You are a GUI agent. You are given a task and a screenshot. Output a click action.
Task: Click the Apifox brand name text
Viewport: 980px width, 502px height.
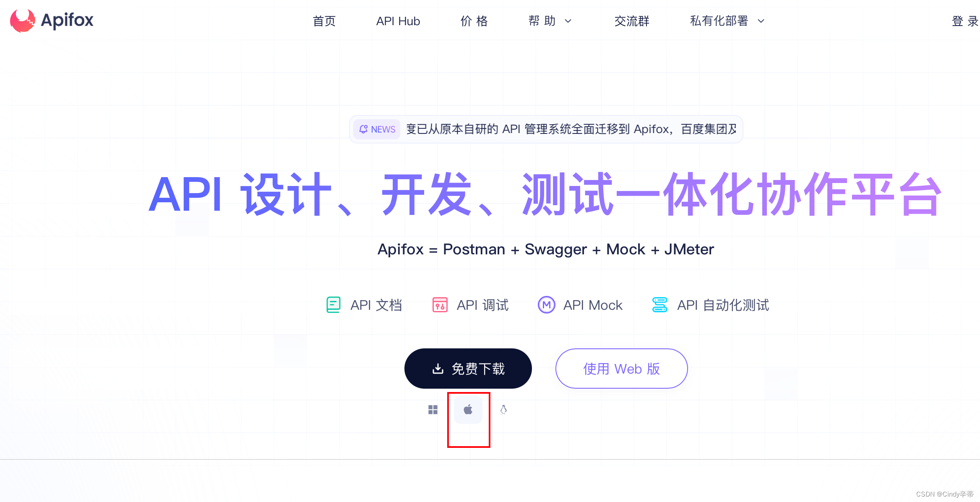pos(67,20)
